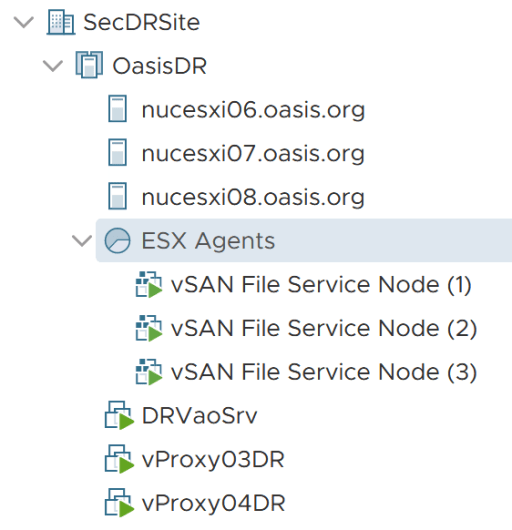Click the DRVaoSrv powered-on VM icon
This screenshot has width=512, height=530.
pos(119,415)
